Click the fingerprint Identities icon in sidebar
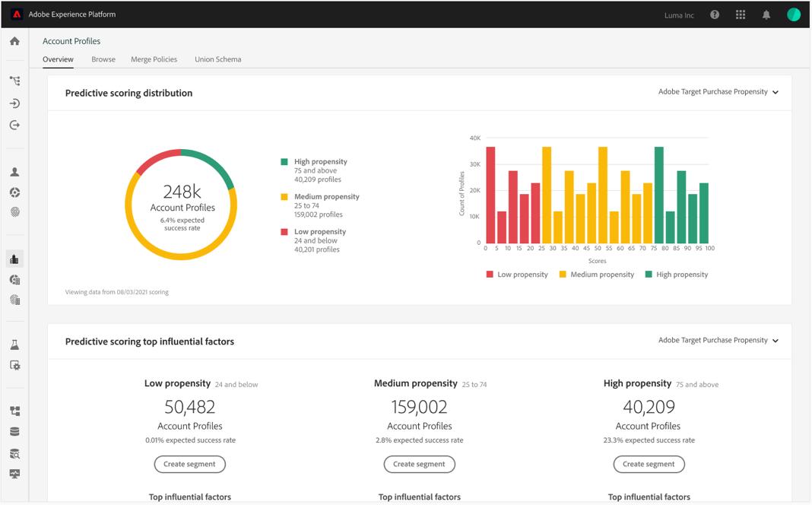Screen dimensions: 812x505 tap(14, 212)
